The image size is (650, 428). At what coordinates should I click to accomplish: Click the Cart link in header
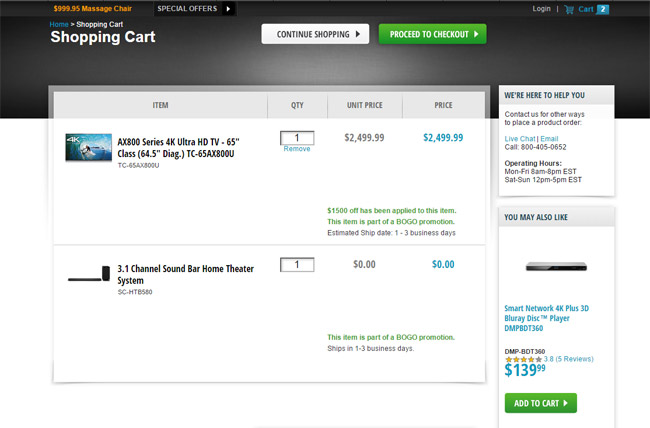pyautogui.click(x=585, y=9)
